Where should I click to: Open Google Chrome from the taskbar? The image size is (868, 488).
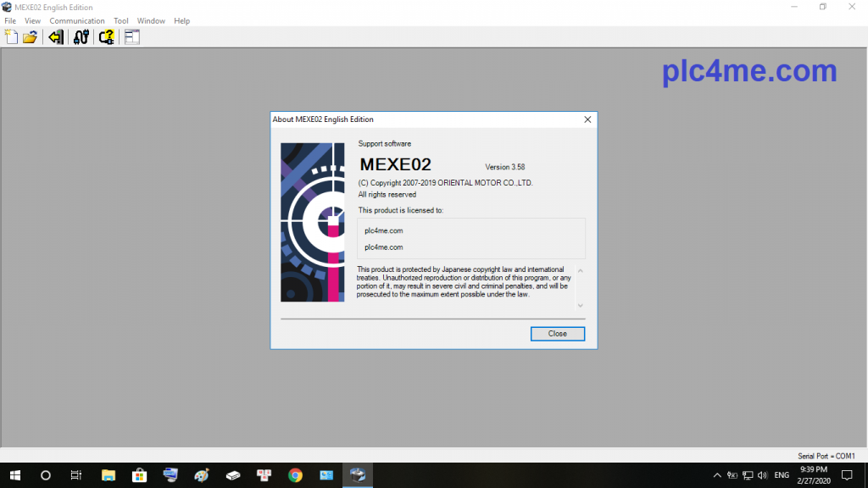coord(295,475)
